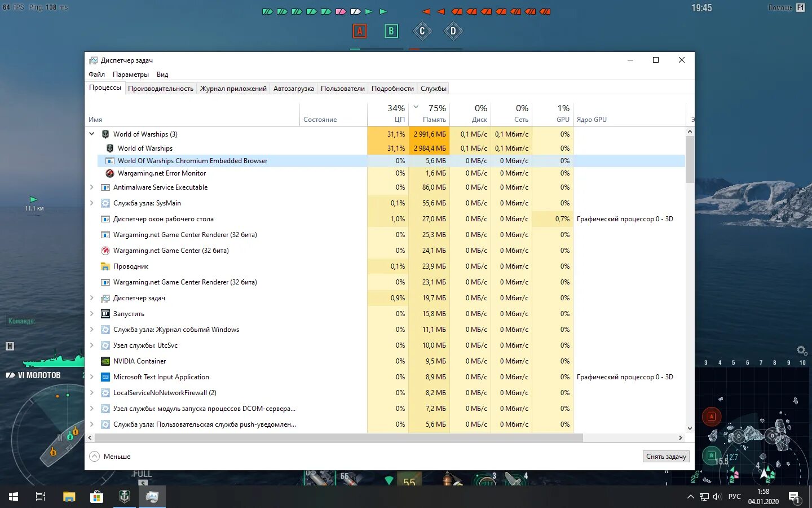The height and width of the screenshot is (508, 812).
Task: Expand Служба узла: Журнал событий Windows
Action: [92, 330]
